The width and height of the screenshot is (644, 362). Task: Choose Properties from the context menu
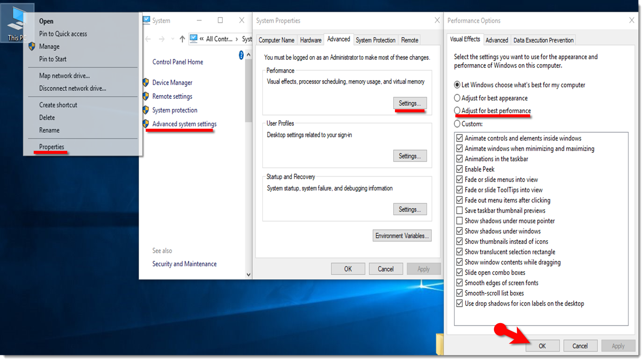(51, 147)
